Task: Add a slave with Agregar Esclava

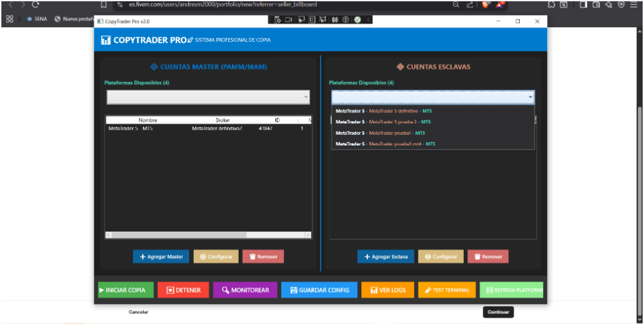Action: point(386,257)
